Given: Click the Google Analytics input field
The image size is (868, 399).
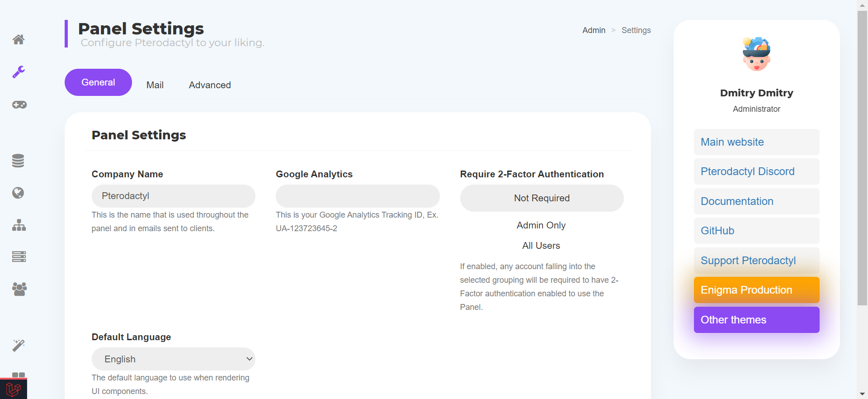Looking at the screenshot, I should click(358, 196).
